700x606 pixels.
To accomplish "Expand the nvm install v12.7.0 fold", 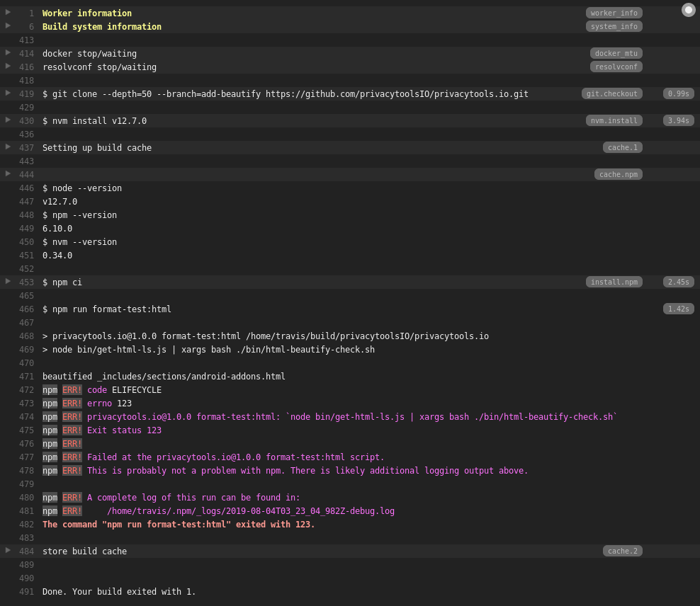I will coord(8,120).
